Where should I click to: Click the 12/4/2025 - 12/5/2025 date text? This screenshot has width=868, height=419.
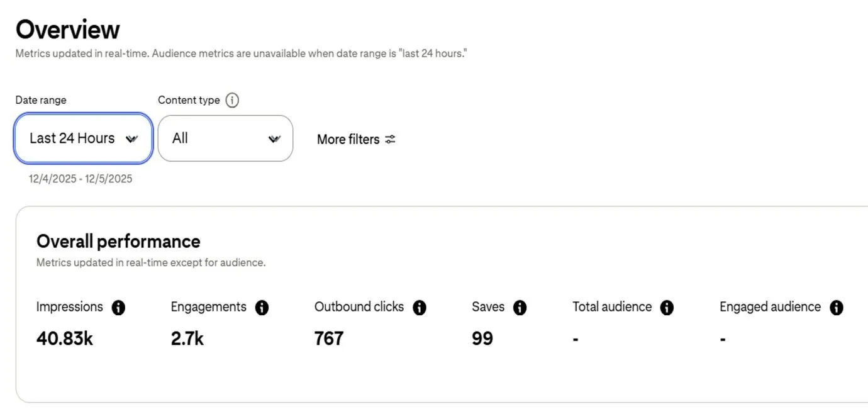click(81, 179)
